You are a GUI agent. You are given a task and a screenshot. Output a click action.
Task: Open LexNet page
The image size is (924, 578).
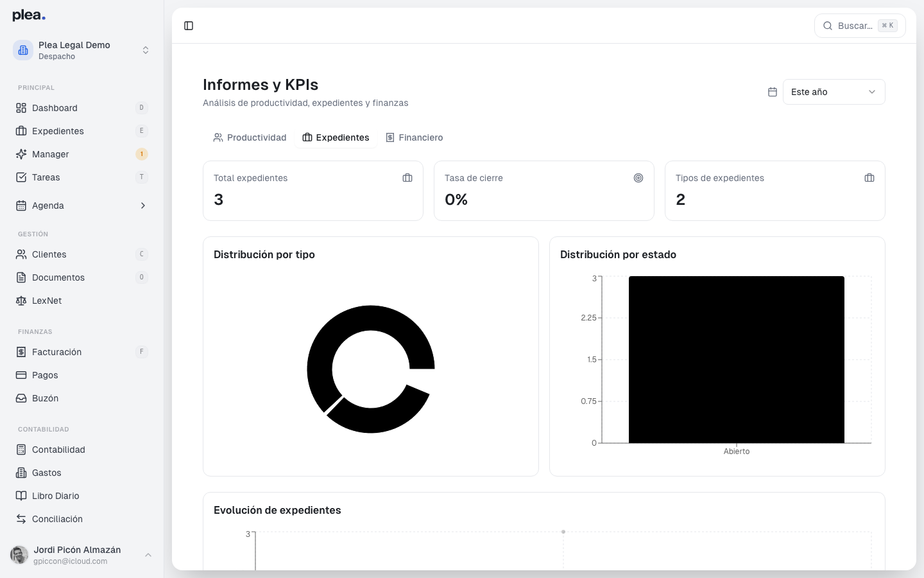[82, 301]
